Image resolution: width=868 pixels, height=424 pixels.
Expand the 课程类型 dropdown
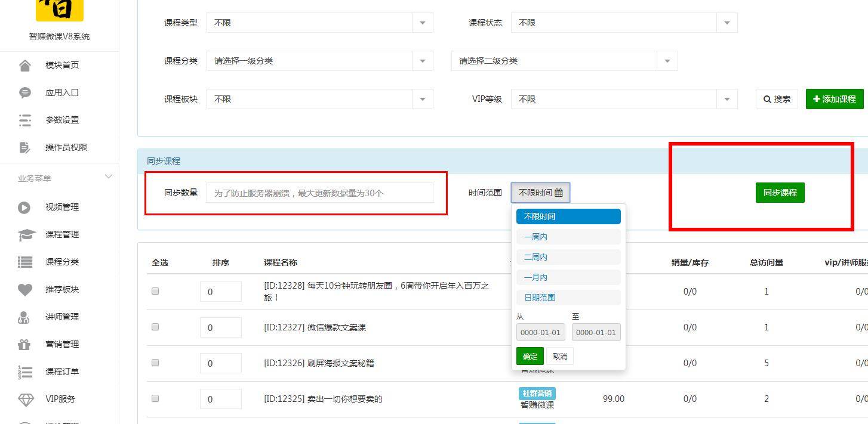[320, 23]
